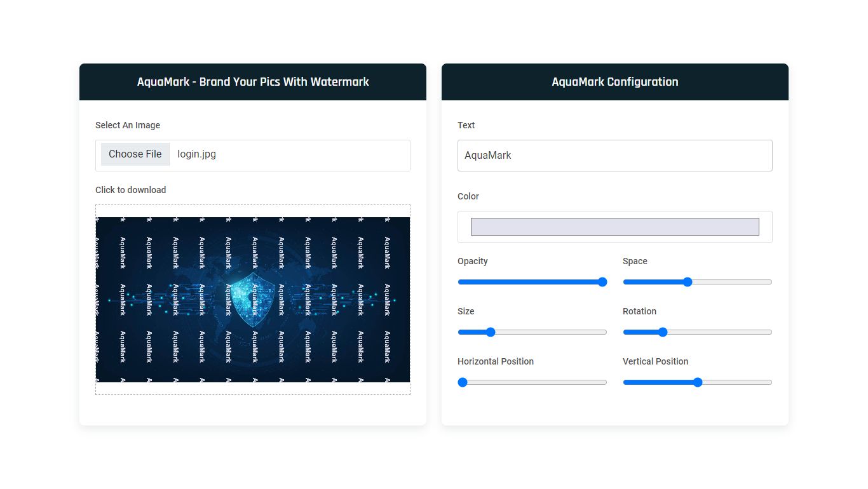The image size is (868, 489).
Task: Open the watermark Color picker swatch
Action: (x=614, y=227)
